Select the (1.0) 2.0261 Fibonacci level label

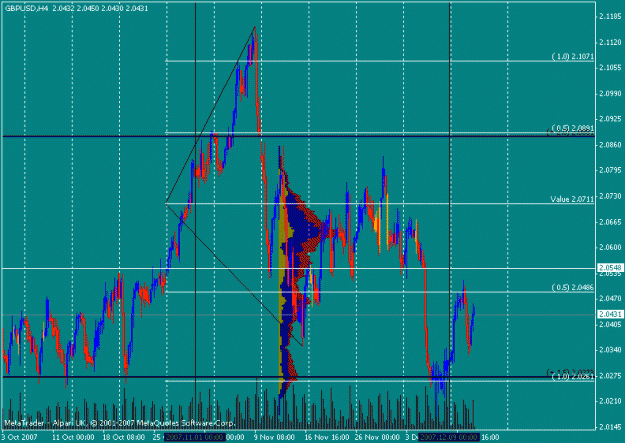point(572,377)
